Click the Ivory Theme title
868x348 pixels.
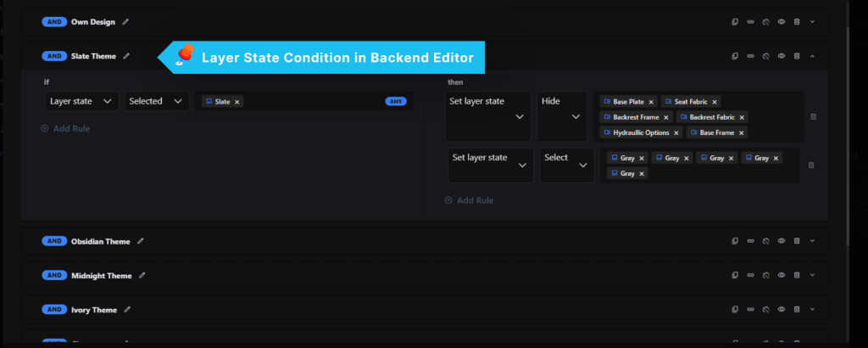click(x=94, y=310)
